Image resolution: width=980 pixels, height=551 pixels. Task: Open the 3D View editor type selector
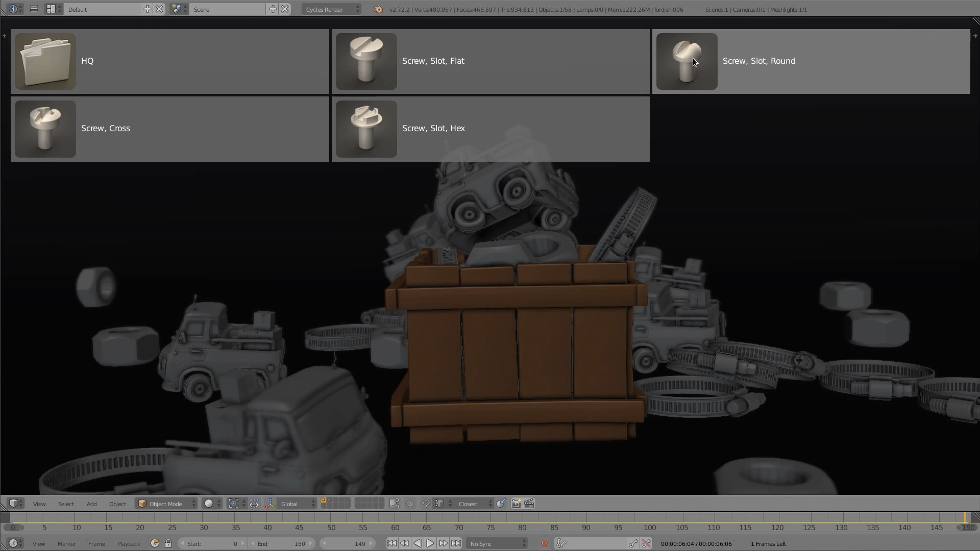16,504
